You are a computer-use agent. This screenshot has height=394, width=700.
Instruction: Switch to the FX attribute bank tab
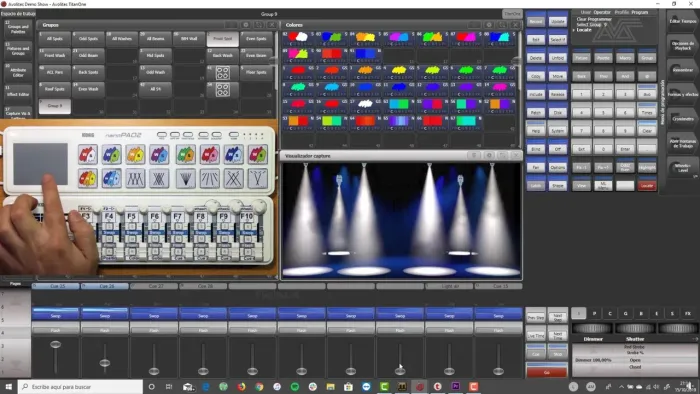pos(688,314)
